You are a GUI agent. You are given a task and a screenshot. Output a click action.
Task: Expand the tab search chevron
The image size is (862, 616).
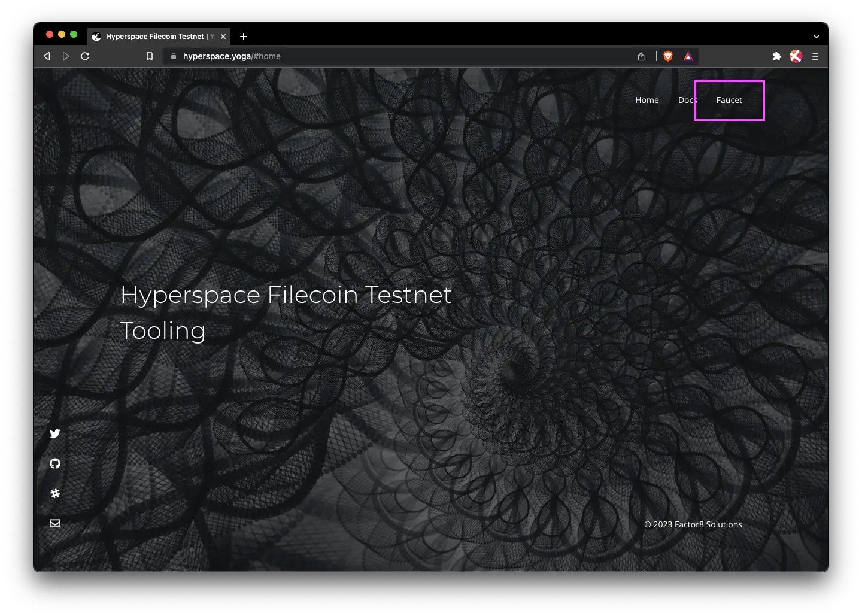[x=817, y=37]
